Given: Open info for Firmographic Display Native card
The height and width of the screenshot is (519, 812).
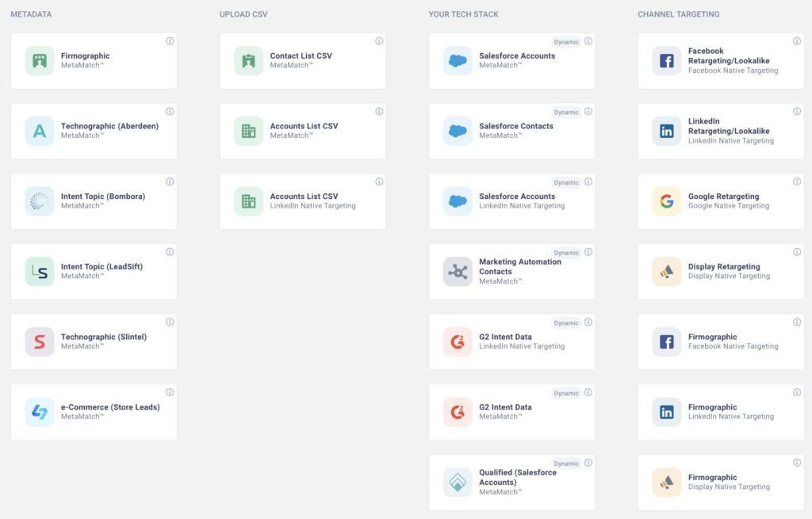Looking at the screenshot, I should point(797,463).
